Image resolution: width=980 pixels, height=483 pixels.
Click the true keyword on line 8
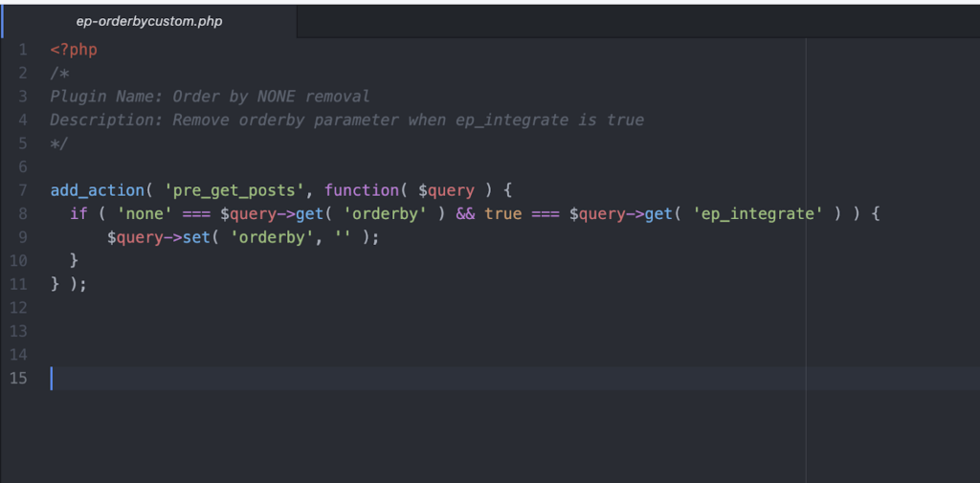point(503,214)
